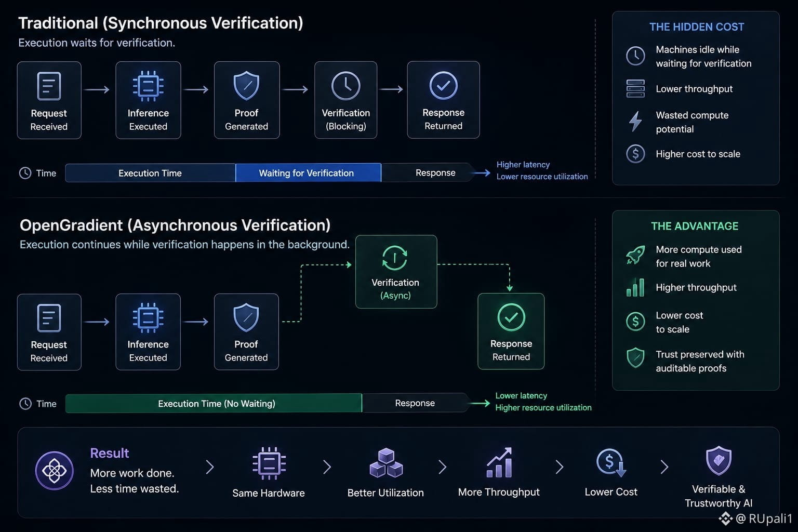Click the server stack icon beside Lower throughput
Screen dimensions: 798x532
tap(635, 89)
